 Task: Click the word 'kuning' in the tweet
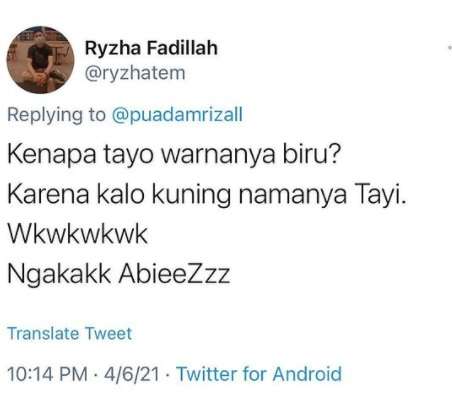point(191,195)
